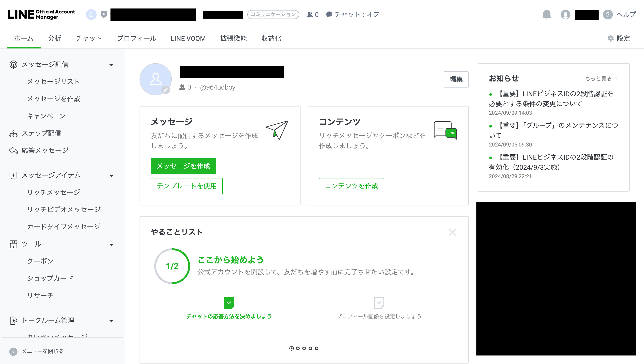This screenshot has height=364, width=644.
Task: Click the green メッセージを作成 button
Action: pos(183,166)
